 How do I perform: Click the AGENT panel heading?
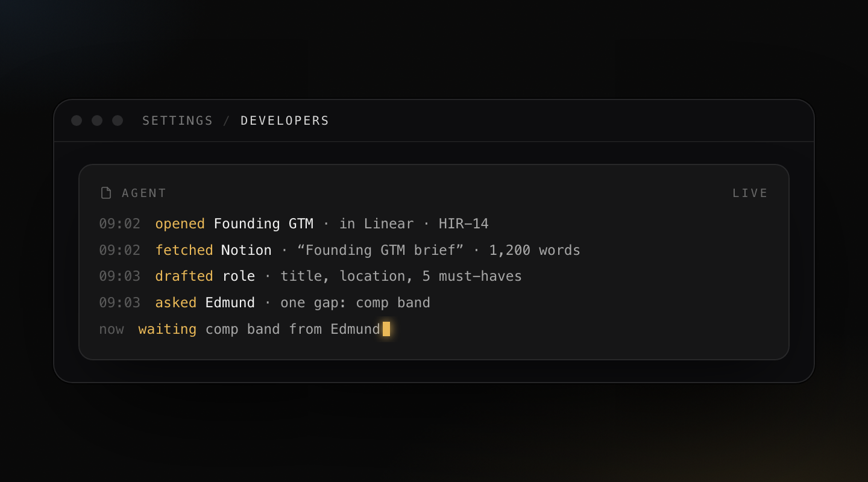[x=144, y=193]
